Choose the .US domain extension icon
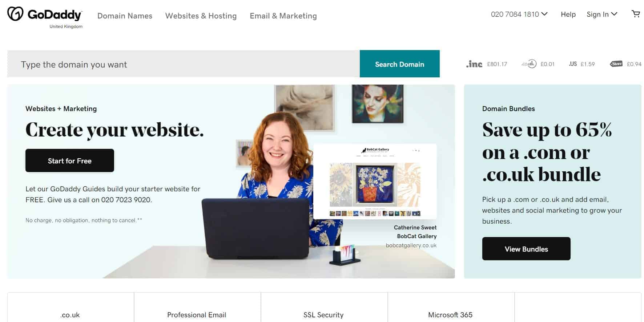The image size is (644, 322). pyautogui.click(x=573, y=64)
